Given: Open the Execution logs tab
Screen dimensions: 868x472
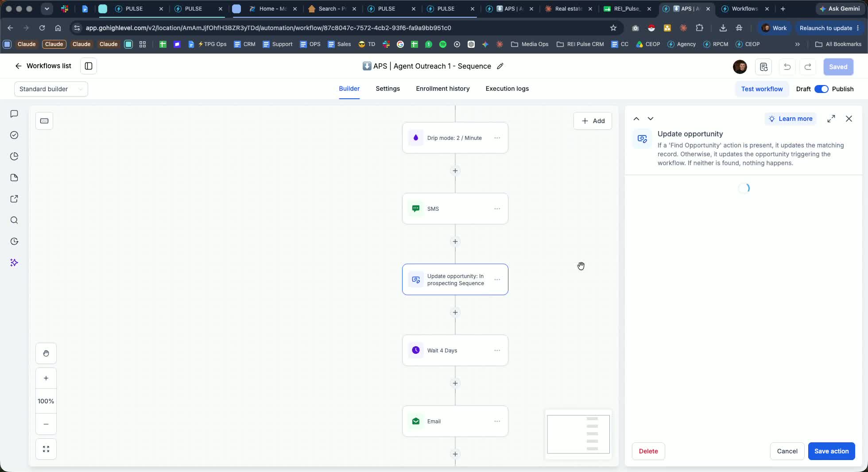Looking at the screenshot, I should pos(507,89).
